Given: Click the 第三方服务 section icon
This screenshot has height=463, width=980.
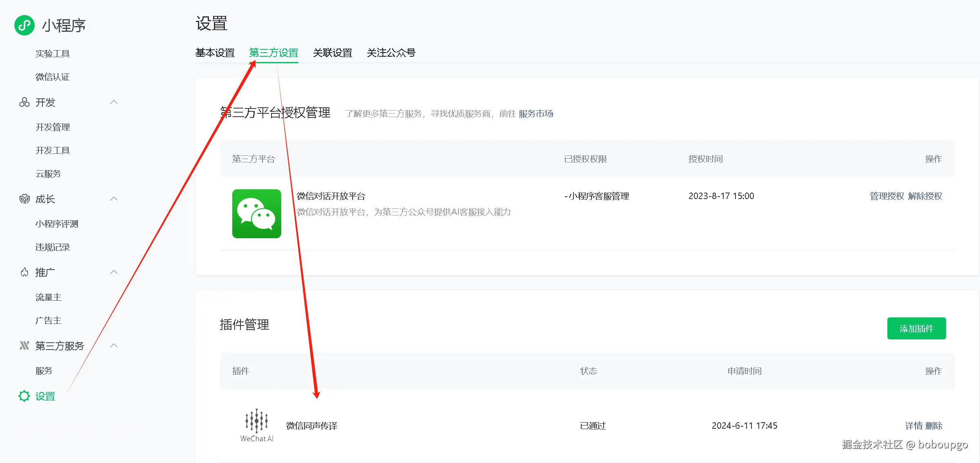Looking at the screenshot, I should pos(24,346).
